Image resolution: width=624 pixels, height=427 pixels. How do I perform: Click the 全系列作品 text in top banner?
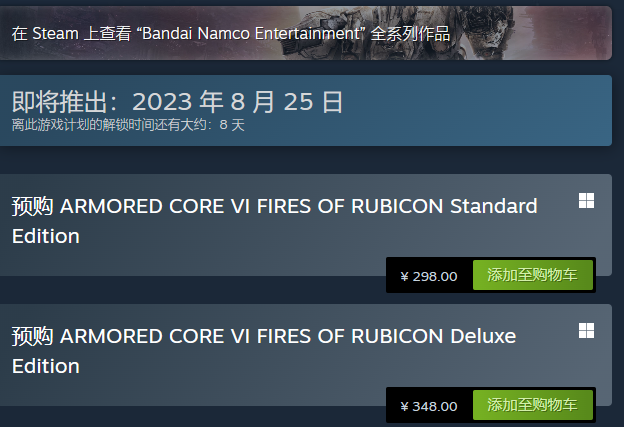click(410, 33)
